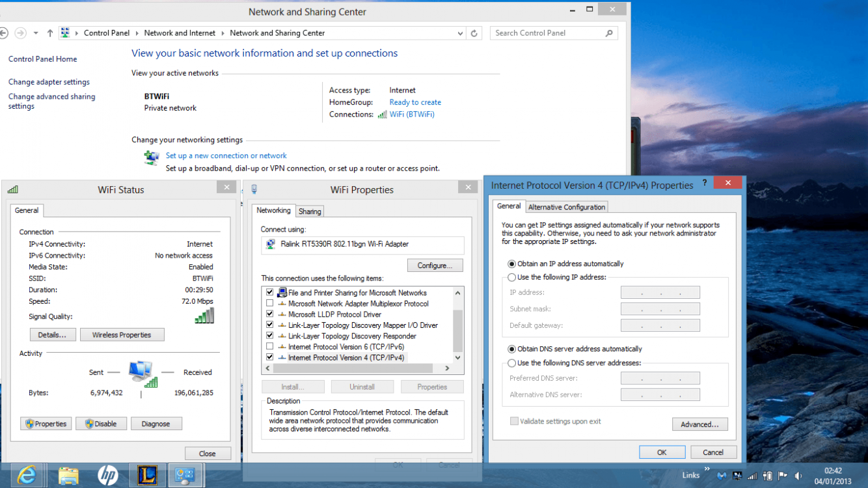Click the Ready to create HomeGroup link
868x488 pixels.
pos(415,102)
